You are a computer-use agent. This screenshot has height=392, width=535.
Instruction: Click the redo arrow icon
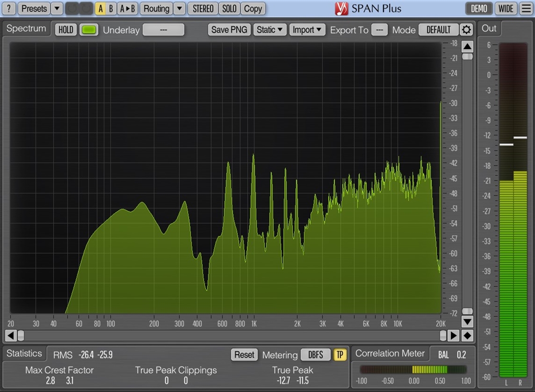(85, 8)
